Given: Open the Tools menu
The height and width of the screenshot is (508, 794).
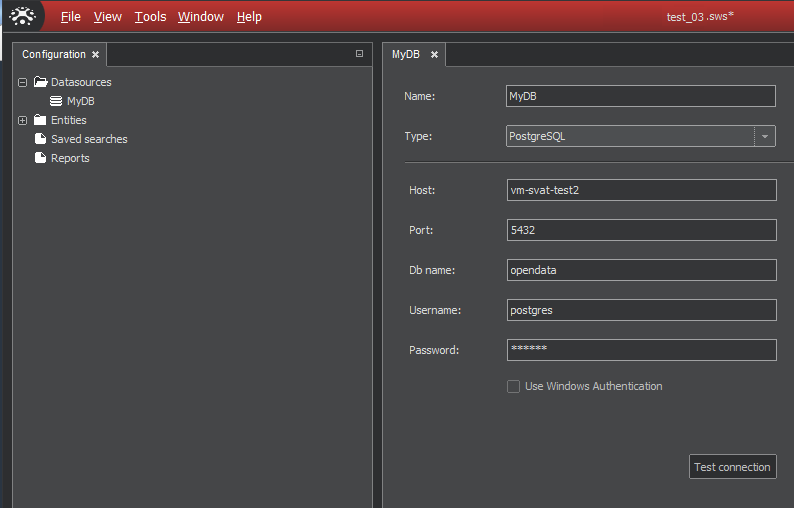Looking at the screenshot, I should pyautogui.click(x=150, y=17).
